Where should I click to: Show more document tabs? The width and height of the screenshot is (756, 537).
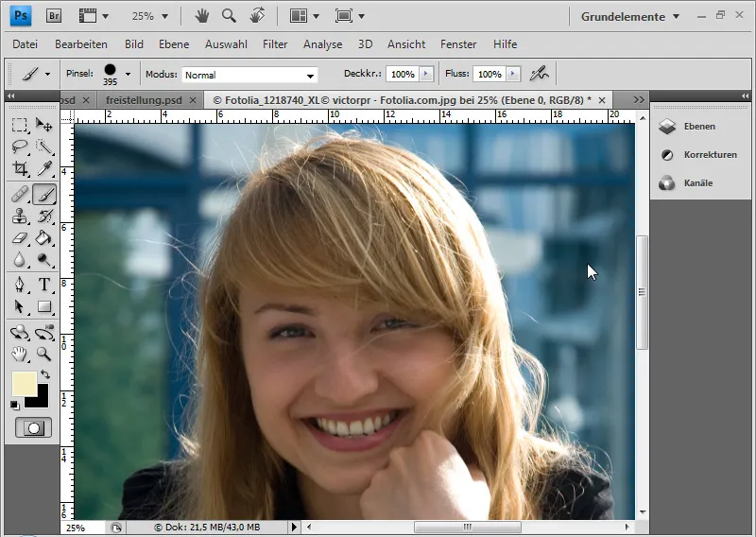[639, 100]
